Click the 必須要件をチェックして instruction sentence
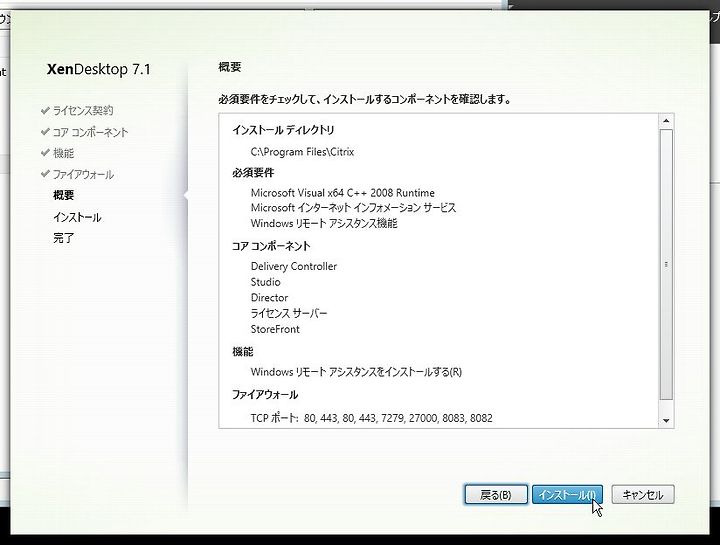Image resolution: width=720 pixels, height=545 pixels. tap(365, 99)
